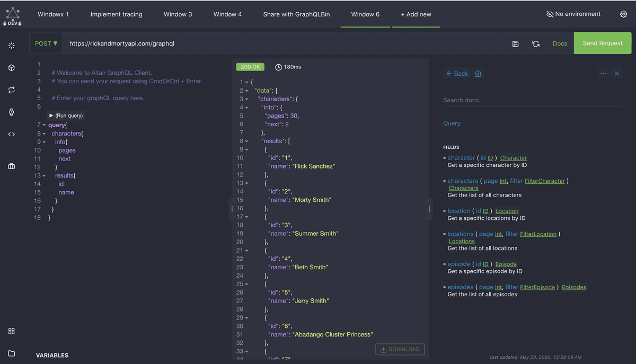Open the history watch icon in sidebar
The width and height of the screenshot is (636, 364).
click(x=12, y=112)
